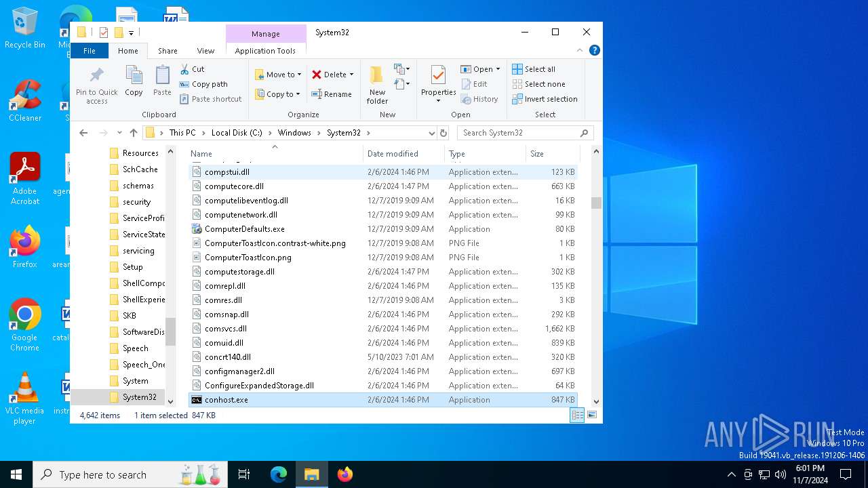Go up one folder level arrow
Viewport: 868px width, 488px height.
(x=134, y=133)
